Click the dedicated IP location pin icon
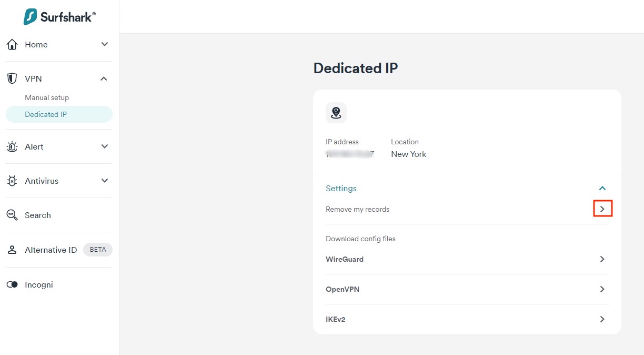644x355 pixels. (x=336, y=113)
